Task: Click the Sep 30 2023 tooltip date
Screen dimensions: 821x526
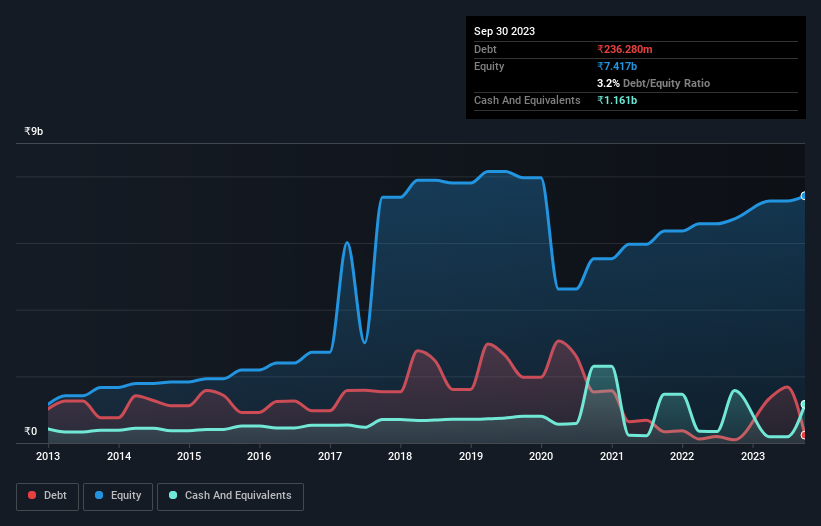Action: click(504, 31)
